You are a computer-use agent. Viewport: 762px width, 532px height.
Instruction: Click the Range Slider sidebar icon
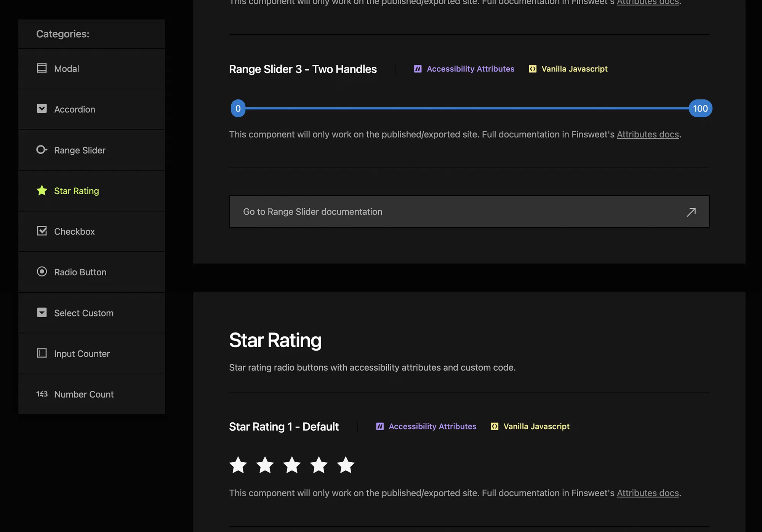(42, 150)
